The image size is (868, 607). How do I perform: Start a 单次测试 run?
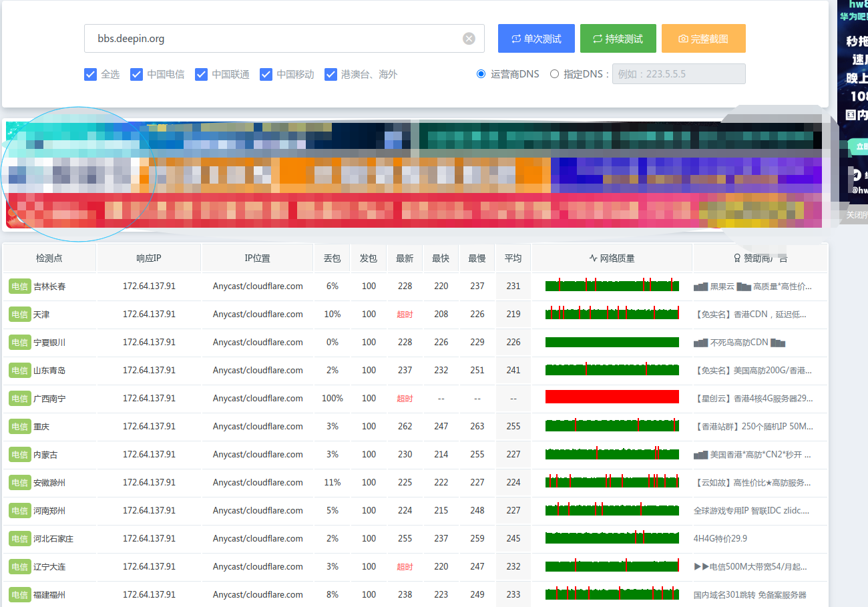coord(536,39)
